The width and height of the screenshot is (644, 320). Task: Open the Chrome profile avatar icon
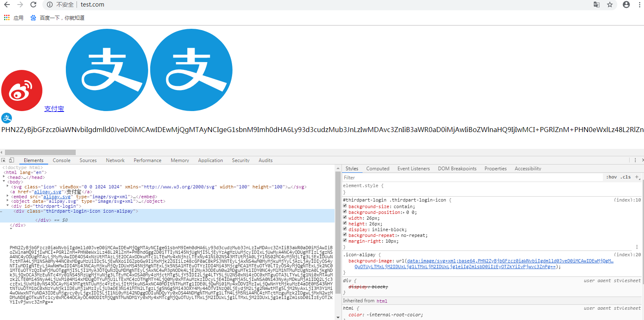click(626, 5)
